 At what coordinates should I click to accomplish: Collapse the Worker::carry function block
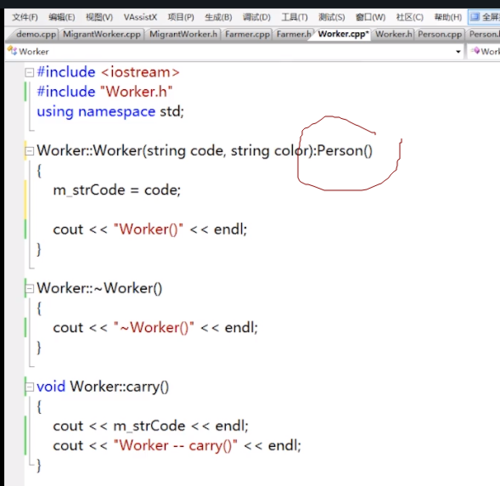coord(29,387)
